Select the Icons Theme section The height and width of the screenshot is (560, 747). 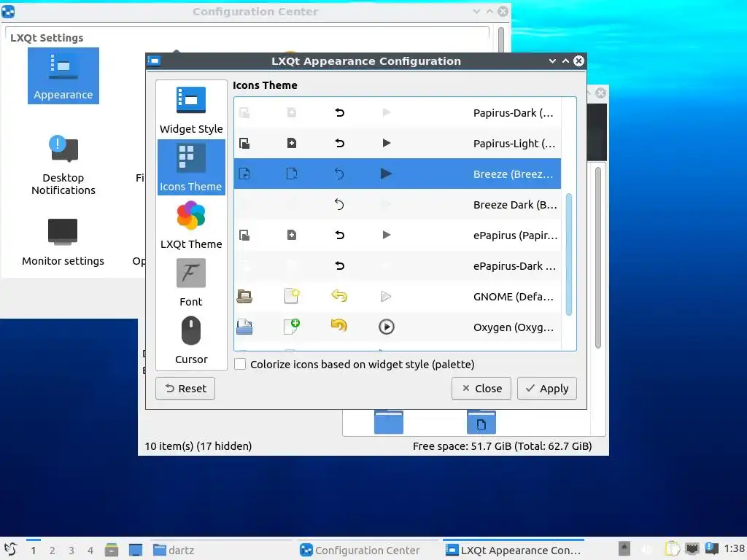[191, 167]
